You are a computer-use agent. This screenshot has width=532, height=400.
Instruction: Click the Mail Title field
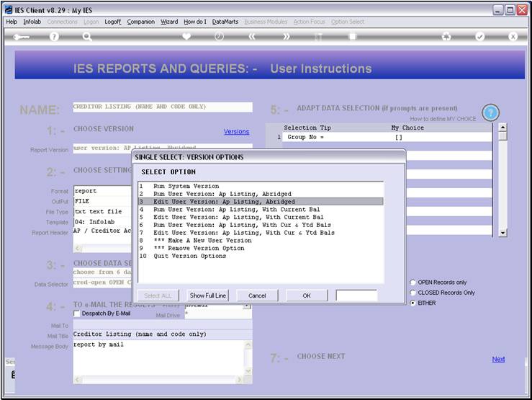163,334
